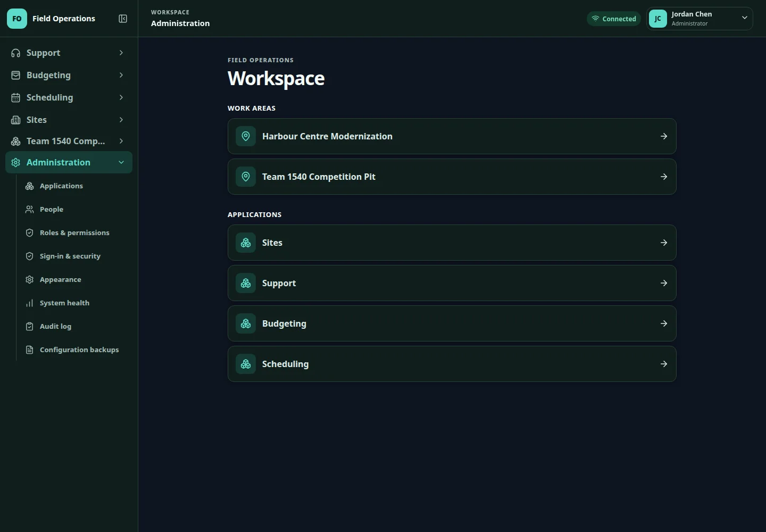Click the Budgeting label in sidebar

(x=48, y=75)
